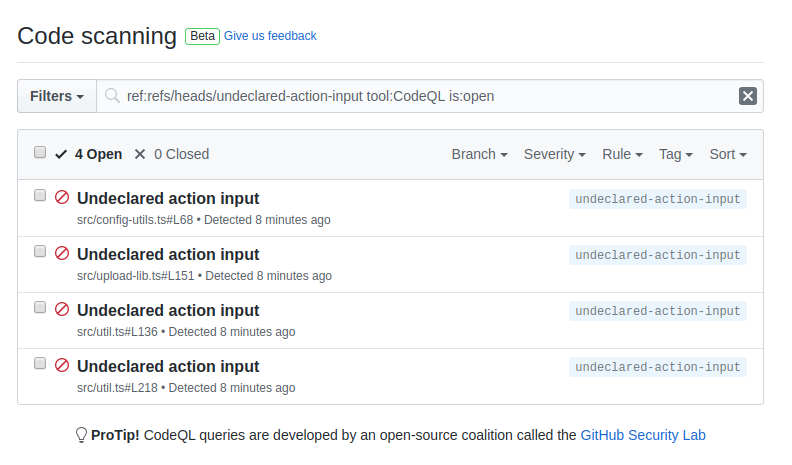This screenshot has height=465, width=792.
Task: Check the src/util.ts#L218 alert checkbox
Action: point(40,364)
